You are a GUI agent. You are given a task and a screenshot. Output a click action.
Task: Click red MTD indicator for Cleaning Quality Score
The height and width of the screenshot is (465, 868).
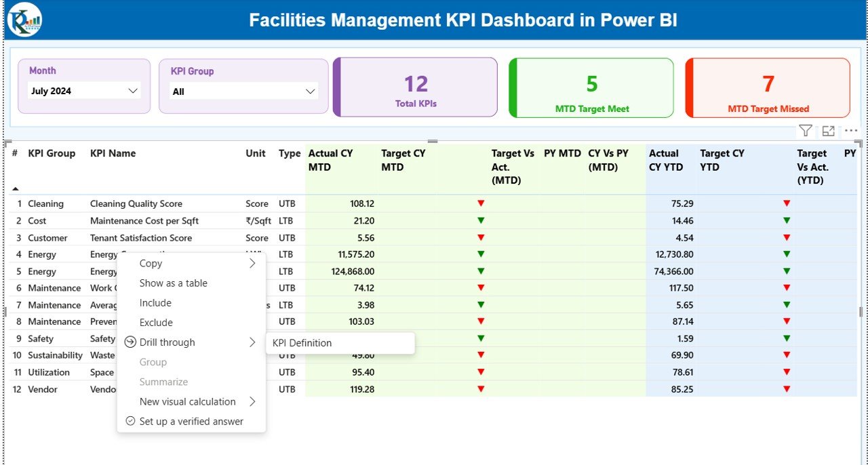pos(481,203)
